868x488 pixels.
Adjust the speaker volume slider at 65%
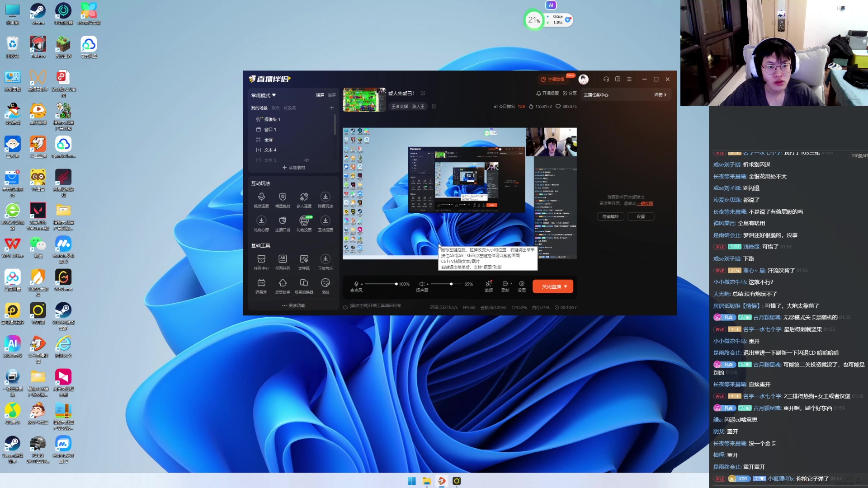click(x=451, y=284)
